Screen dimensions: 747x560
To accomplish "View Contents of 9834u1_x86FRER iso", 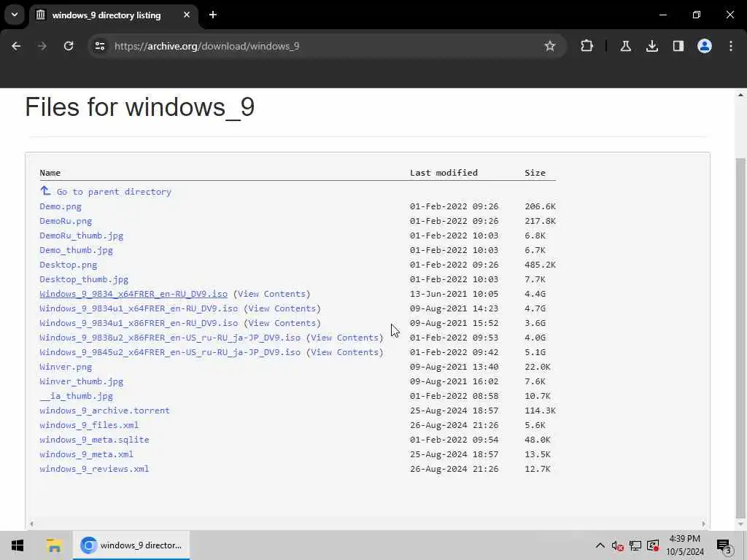I will click(282, 323).
